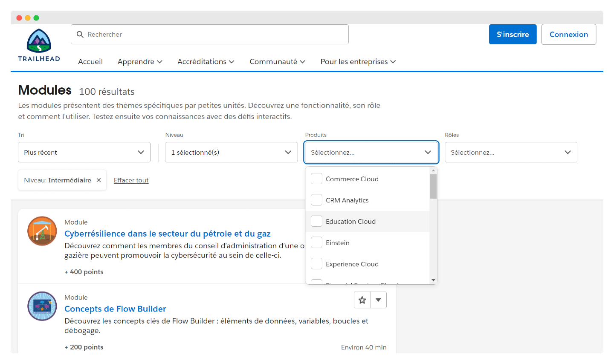614x364 pixels.
Task: Click the search magnifier icon
Action: [80, 35]
